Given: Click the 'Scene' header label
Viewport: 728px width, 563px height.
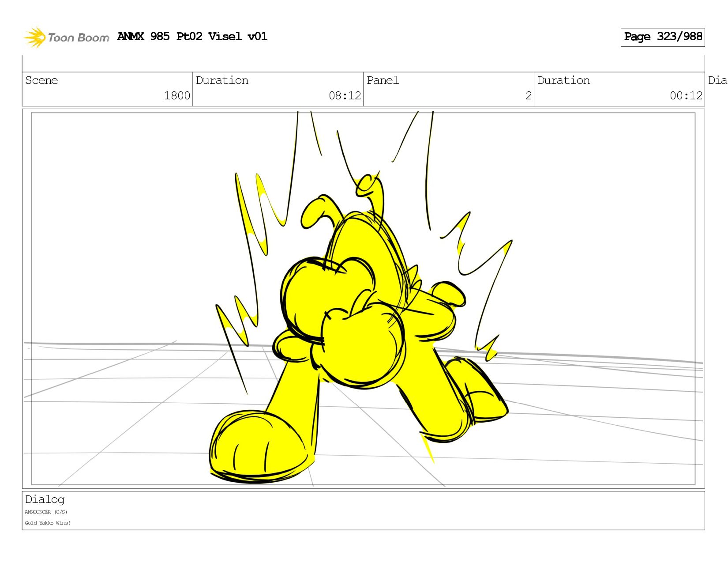Looking at the screenshot, I should click(41, 80).
